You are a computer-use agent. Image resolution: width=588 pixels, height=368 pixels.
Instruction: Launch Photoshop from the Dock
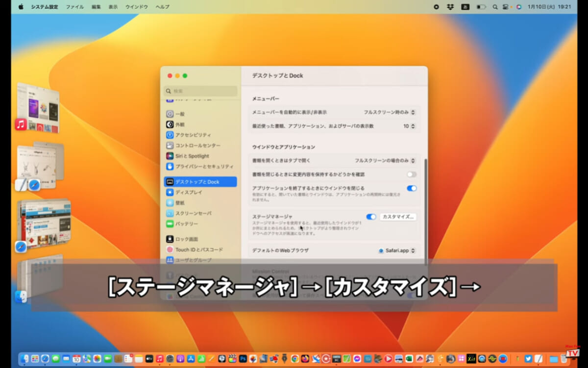(x=242, y=359)
